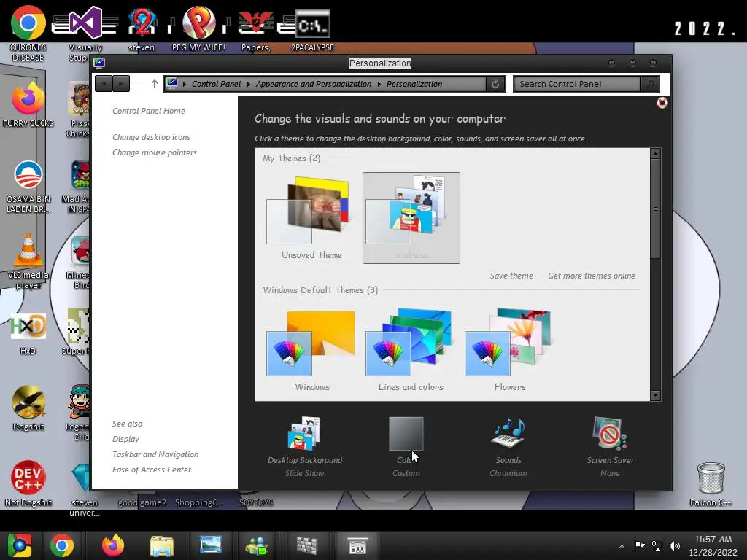
Task: Select the VLC media player desktop icon
Action: (x=28, y=262)
